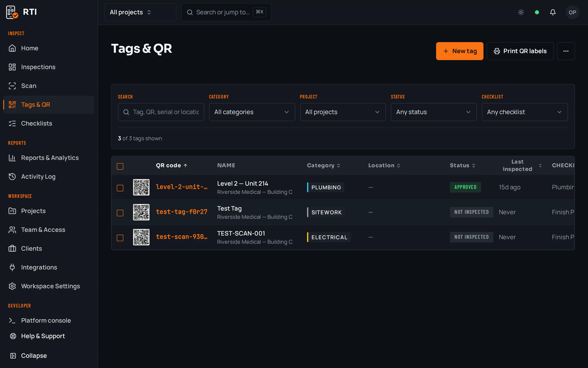Click QR thumbnail for TEST-SCAN-001

(x=141, y=237)
